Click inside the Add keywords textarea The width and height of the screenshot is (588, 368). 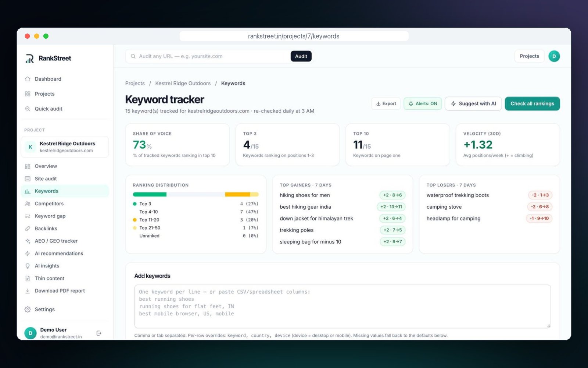343,306
